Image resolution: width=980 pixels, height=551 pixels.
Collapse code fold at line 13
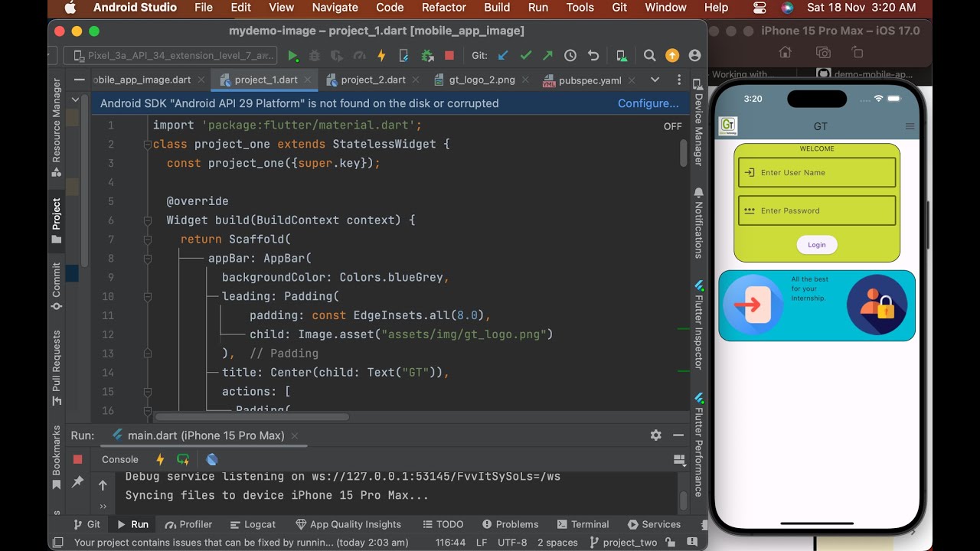coord(148,354)
